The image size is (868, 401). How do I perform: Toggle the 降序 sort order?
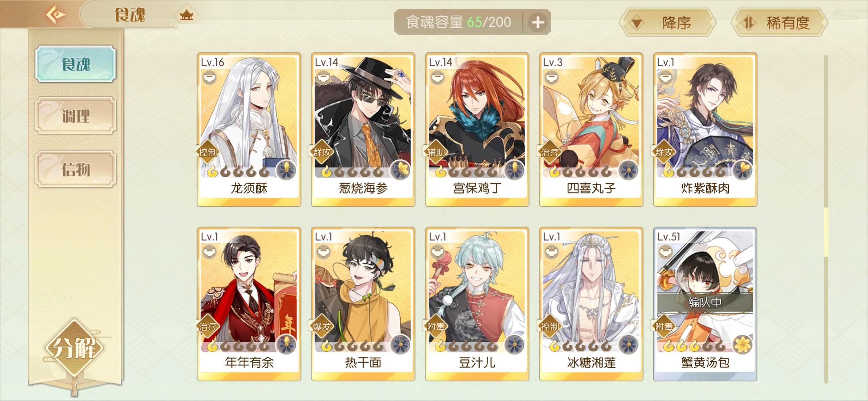[668, 23]
